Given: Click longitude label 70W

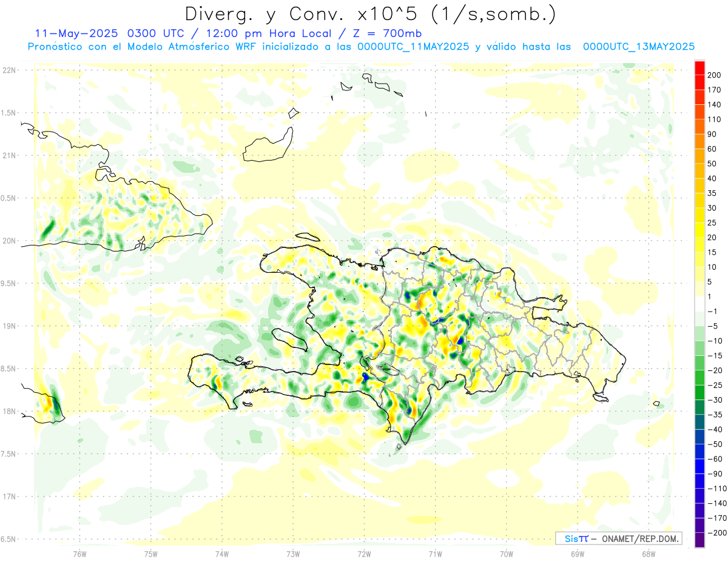Looking at the screenshot, I should 507,554.
